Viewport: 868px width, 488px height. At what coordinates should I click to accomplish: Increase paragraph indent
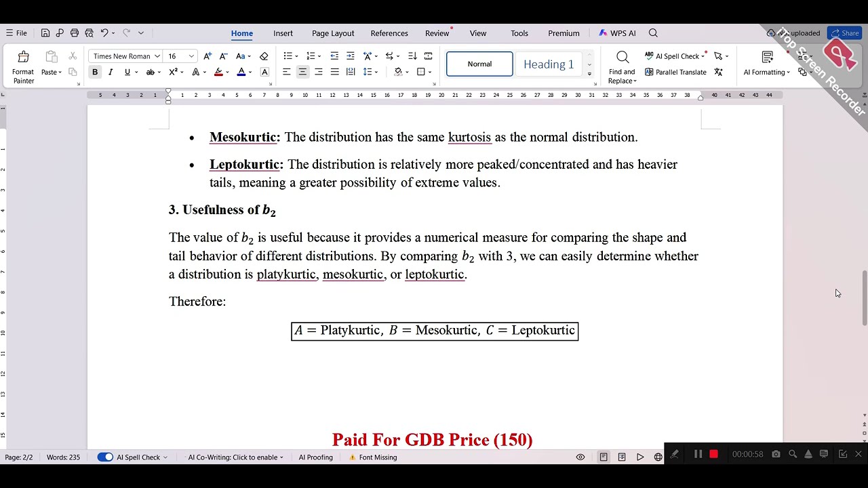coord(350,56)
